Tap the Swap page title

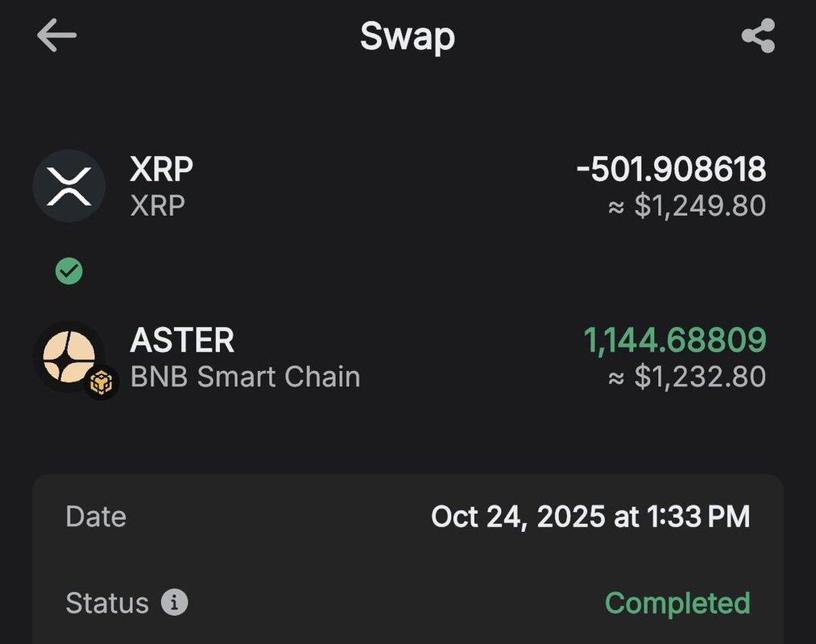[408, 37]
